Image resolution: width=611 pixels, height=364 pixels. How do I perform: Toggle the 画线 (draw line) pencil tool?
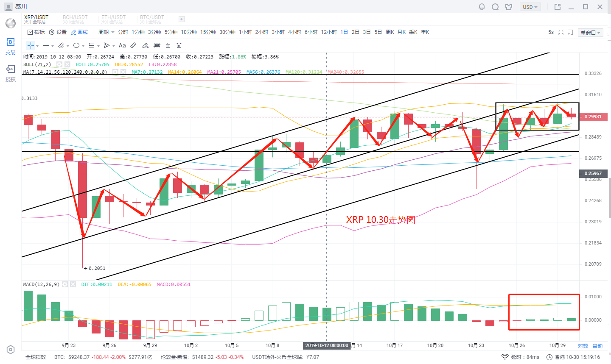tap(79, 32)
